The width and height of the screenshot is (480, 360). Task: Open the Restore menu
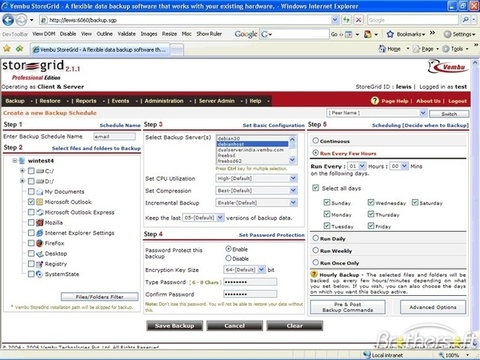click(x=50, y=101)
